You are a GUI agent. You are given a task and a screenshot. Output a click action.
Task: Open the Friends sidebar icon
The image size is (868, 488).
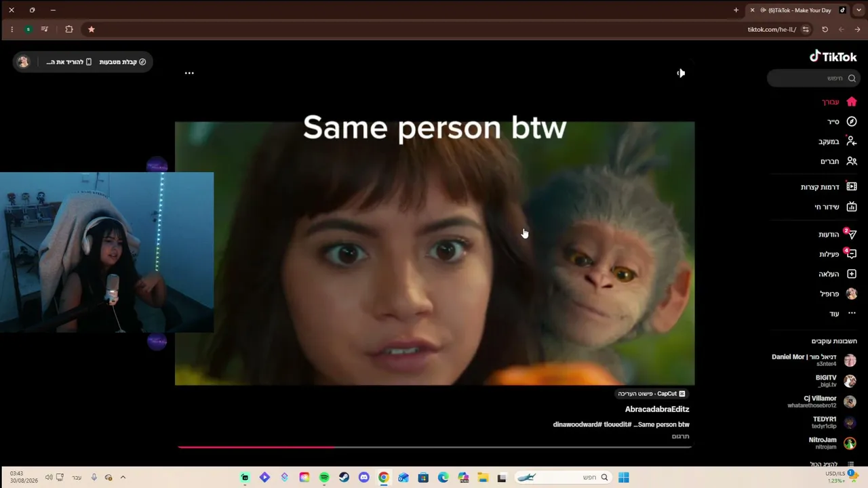(x=852, y=161)
